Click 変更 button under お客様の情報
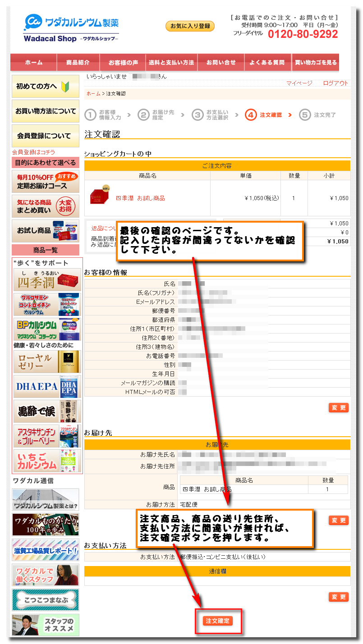This screenshot has height=644, width=363. 339,408
